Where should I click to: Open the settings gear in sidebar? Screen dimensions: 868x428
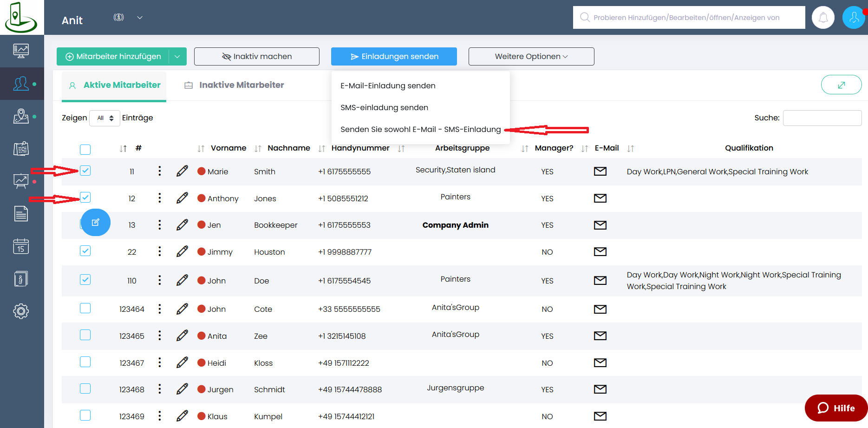[x=21, y=311]
